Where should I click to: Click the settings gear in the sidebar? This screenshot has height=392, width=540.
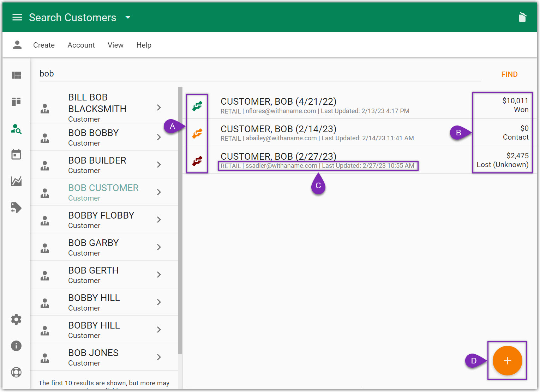pyautogui.click(x=16, y=319)
